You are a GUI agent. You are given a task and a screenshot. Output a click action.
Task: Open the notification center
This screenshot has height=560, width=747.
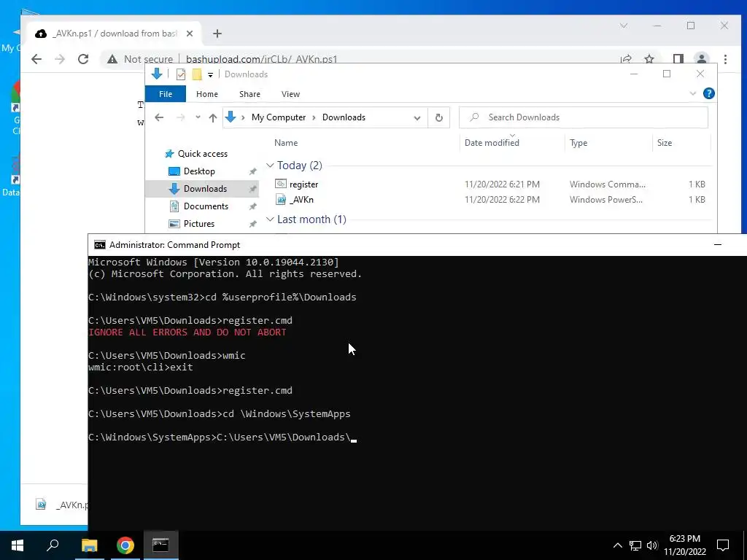(723, 545)
